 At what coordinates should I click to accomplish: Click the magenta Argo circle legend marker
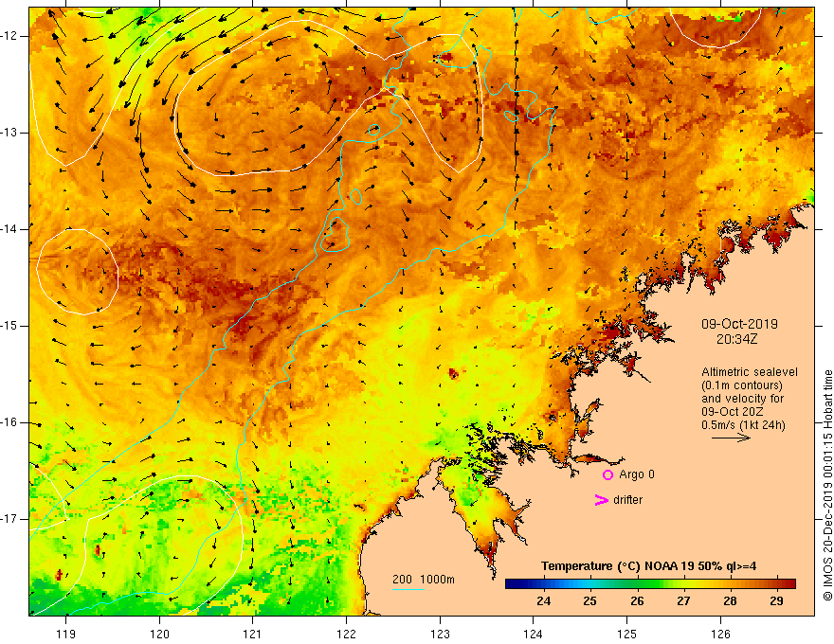pos(607,474)
